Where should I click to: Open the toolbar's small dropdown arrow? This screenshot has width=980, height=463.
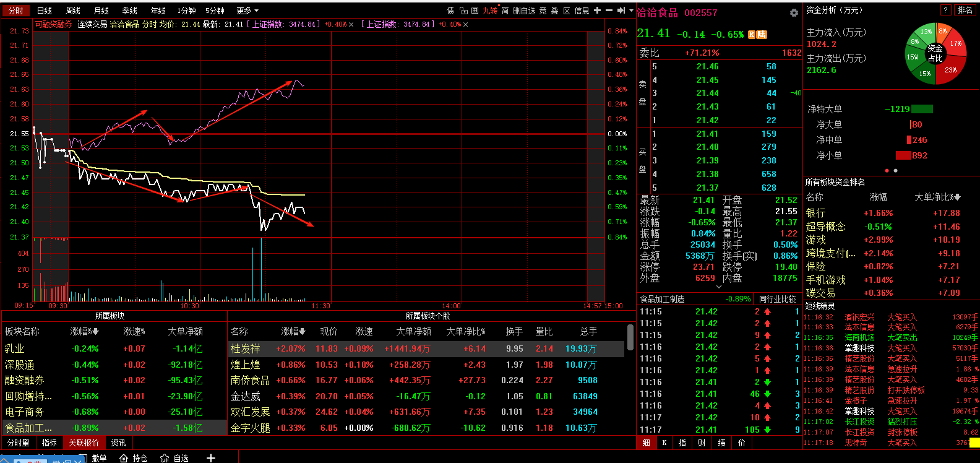(x=631, y=11)
